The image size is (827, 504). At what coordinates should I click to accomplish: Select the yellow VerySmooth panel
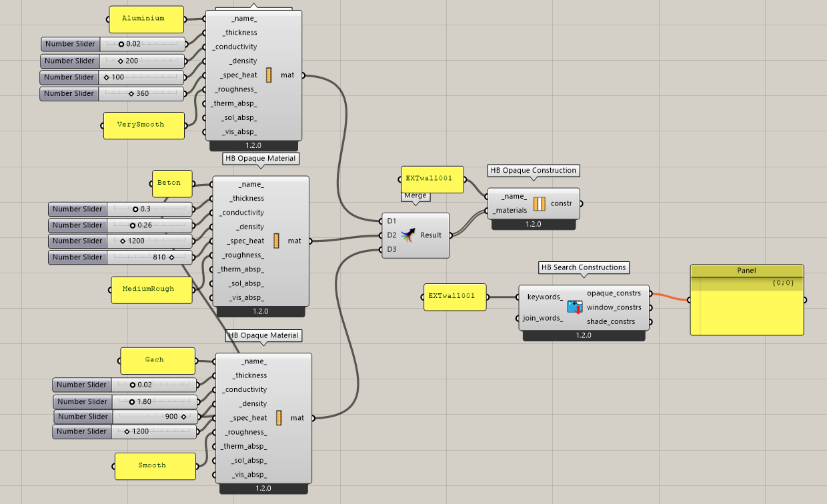[144, 125]
